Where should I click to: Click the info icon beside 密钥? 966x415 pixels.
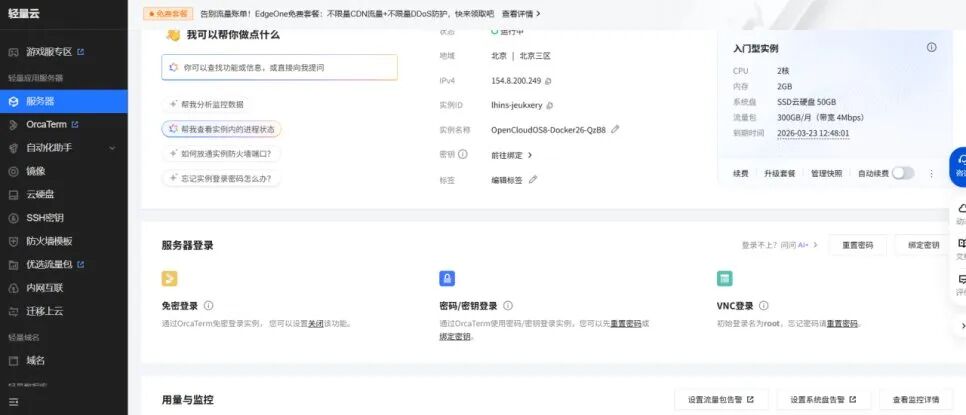463,154
